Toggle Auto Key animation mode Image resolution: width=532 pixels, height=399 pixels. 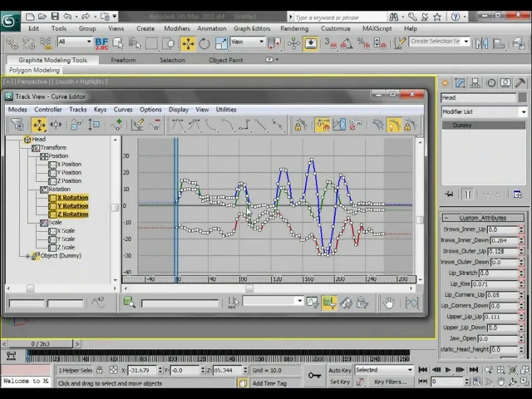[340, 370]
